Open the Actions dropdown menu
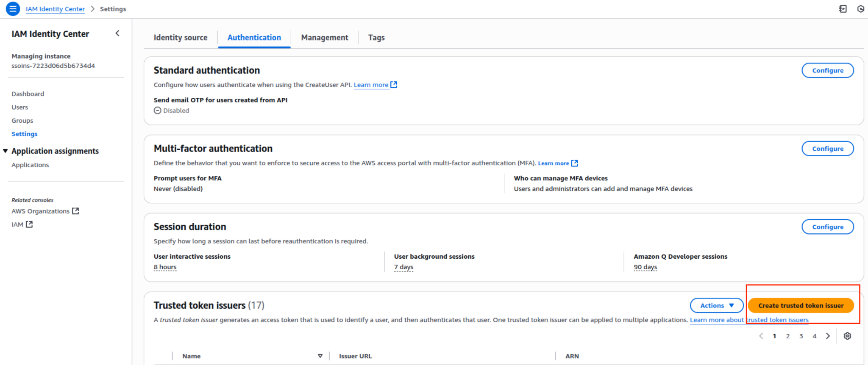 click(716, 305)
